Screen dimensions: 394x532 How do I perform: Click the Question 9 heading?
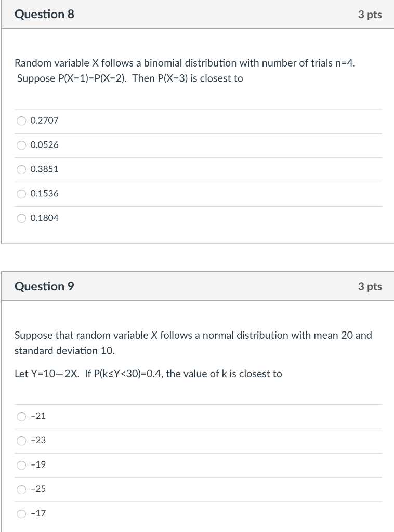coord(44,286)
